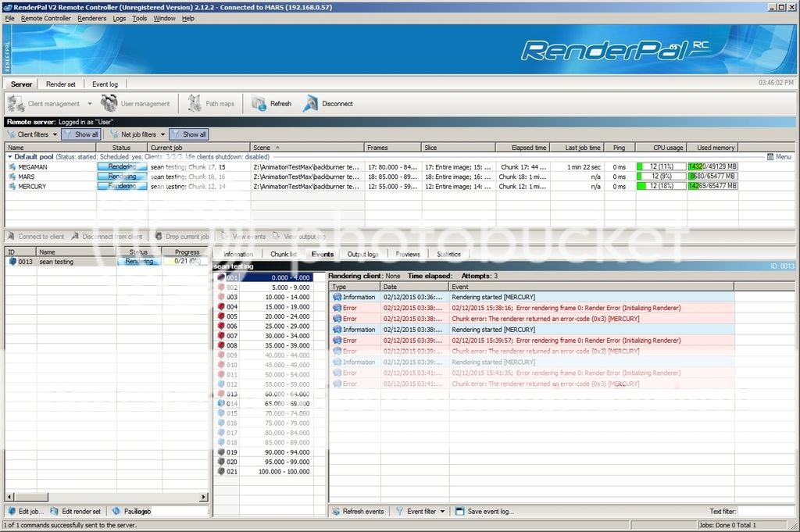The height and width of the screenshot is (532, 800).
Task: Toggle client filters Show all button
Action: tap(80, 134)
